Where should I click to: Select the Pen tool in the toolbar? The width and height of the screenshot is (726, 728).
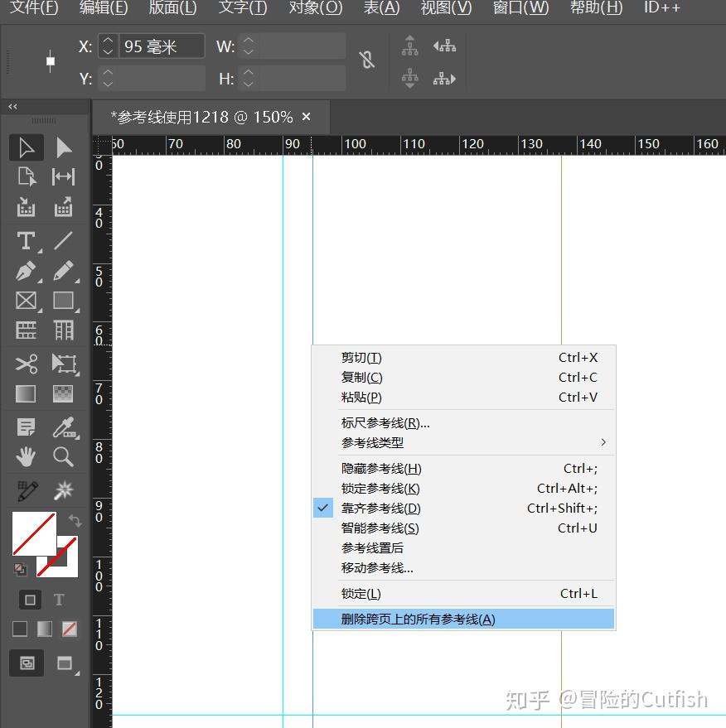[26, 271]
